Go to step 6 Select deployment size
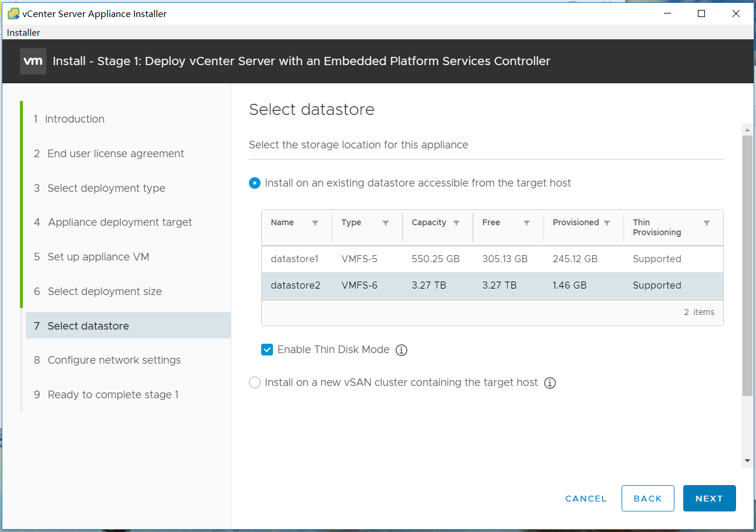 coord(97,292)
